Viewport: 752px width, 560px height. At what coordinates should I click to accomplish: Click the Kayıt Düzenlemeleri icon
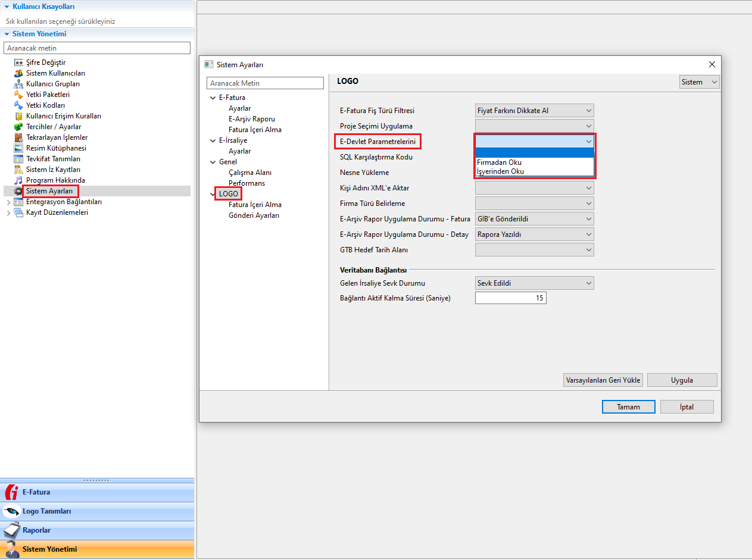click(18, 212)
